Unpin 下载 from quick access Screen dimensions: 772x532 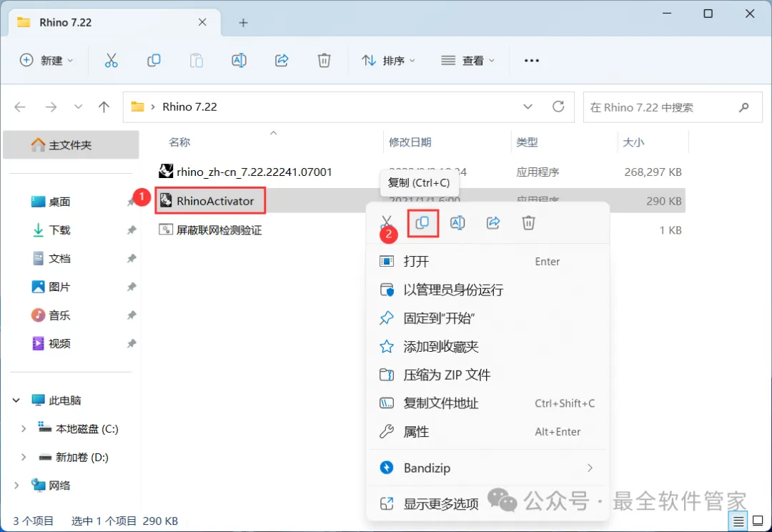click(x=132, y=230)
